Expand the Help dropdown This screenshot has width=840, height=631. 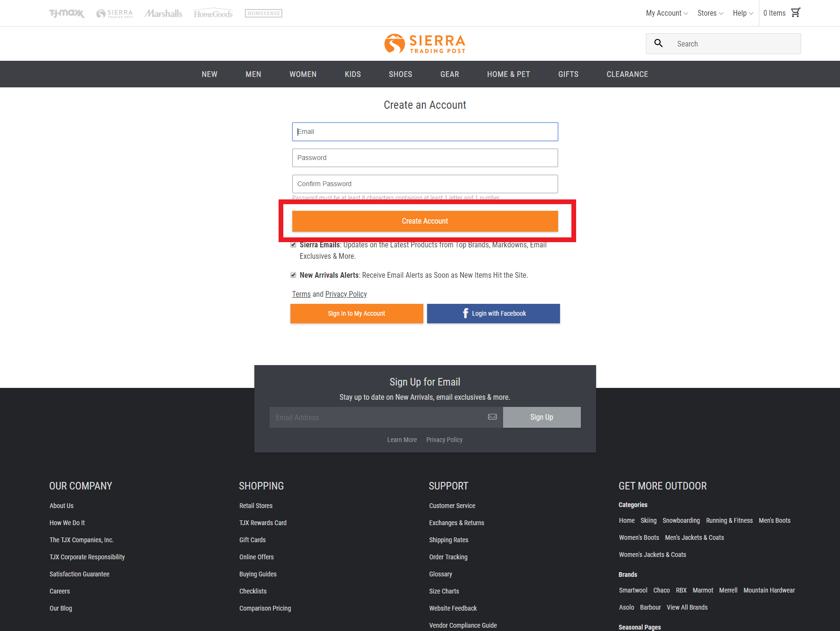coord(743,13)
